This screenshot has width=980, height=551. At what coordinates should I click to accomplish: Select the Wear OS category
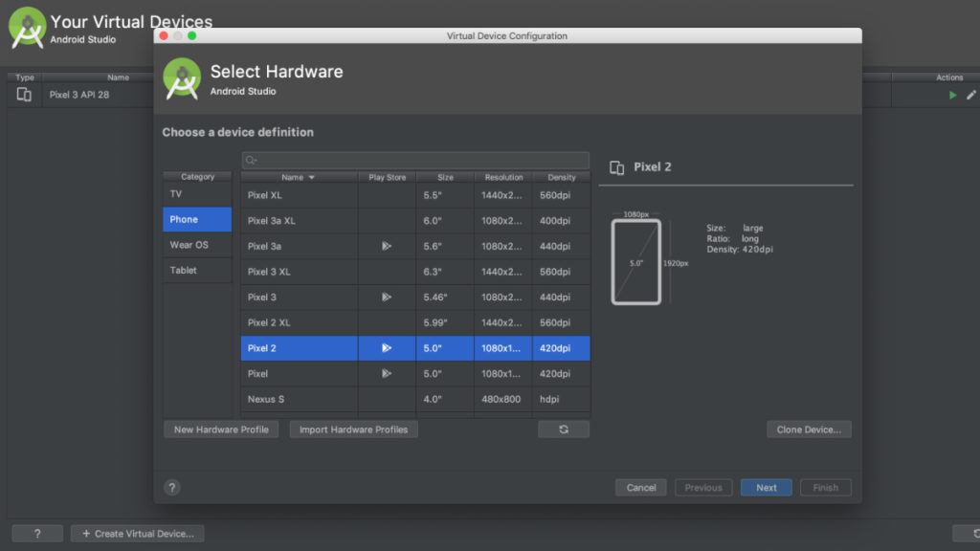[x=196, y=245]
